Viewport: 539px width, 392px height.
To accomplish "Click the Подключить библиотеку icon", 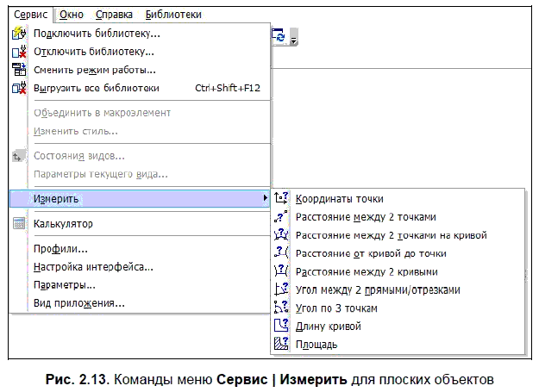I will pos(19,34).
